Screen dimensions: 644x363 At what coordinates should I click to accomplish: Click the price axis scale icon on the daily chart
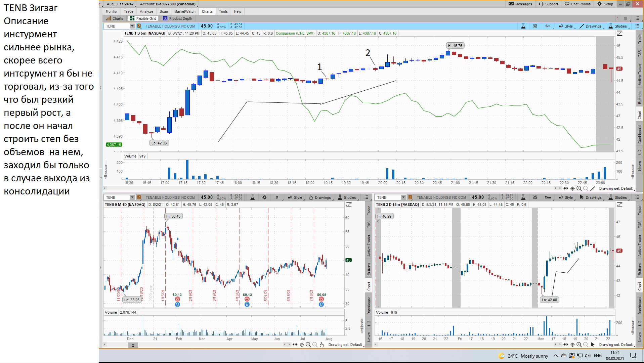click(349, 205)
